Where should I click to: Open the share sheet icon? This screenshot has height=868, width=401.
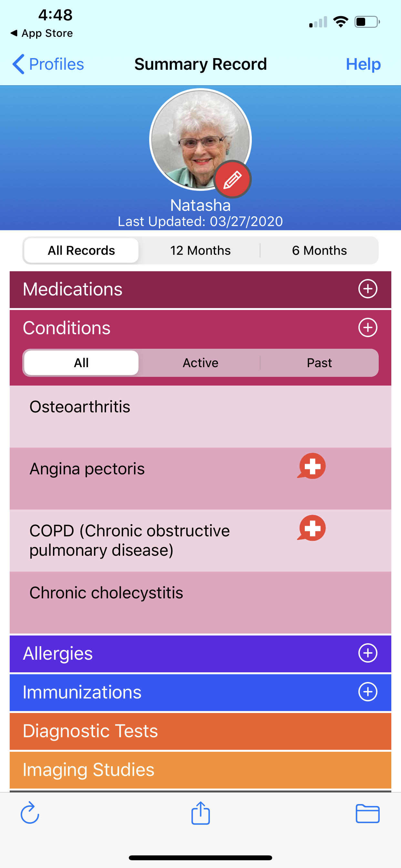click(x=200, y=813)
